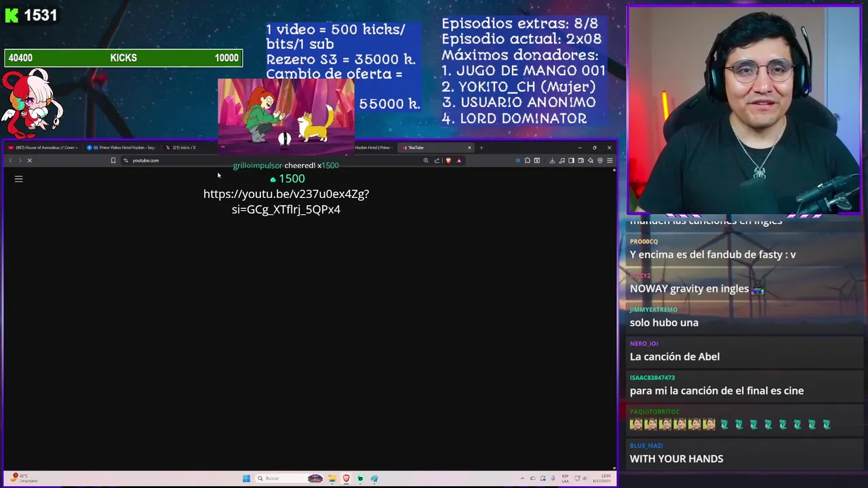Switch to House of Asmodeus tab
Image resolution: width=868 pixels, height=488 pixels.
(x=43, y=148)
